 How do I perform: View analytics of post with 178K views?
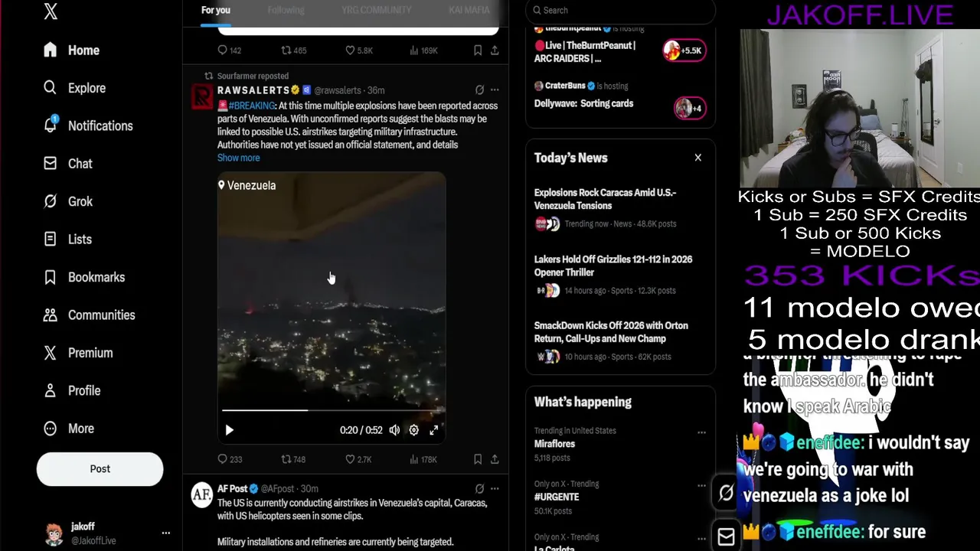coord(423,459)
